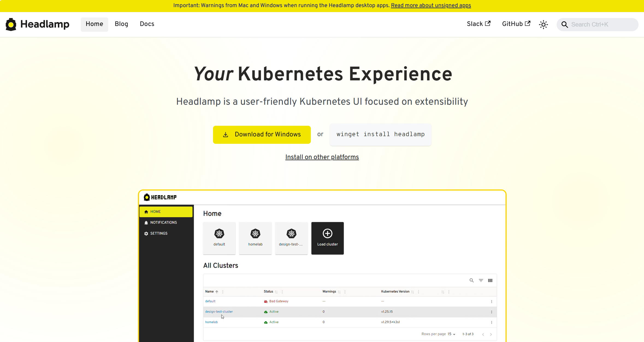Open the Home tab in the navbar
The width and height of the screenshot is (644, 342).
click(x=94, y=24)
